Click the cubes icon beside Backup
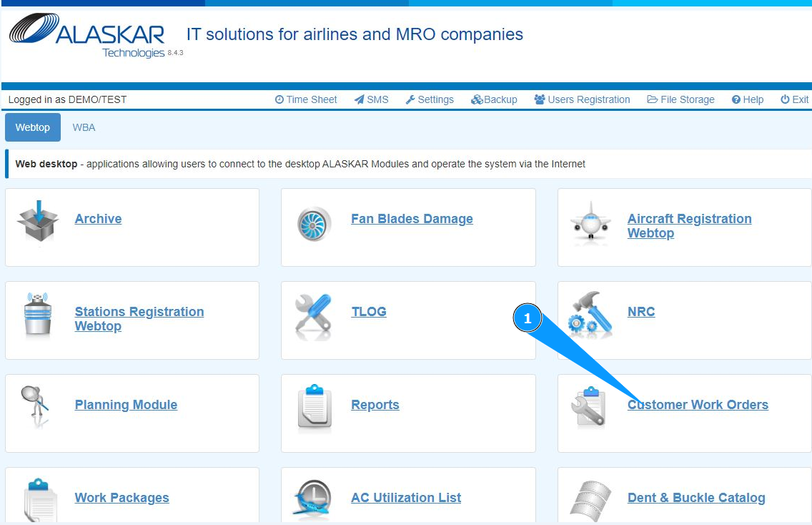This screenshot has height=525, width=812. 477,99
